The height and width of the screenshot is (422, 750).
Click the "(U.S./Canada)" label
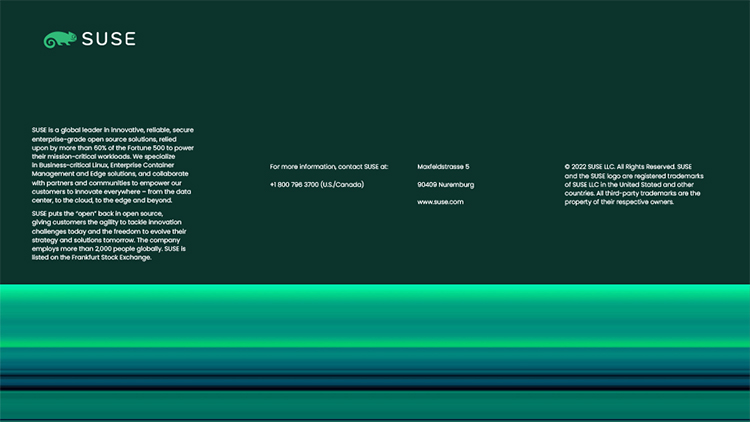[x=342, y=184]
